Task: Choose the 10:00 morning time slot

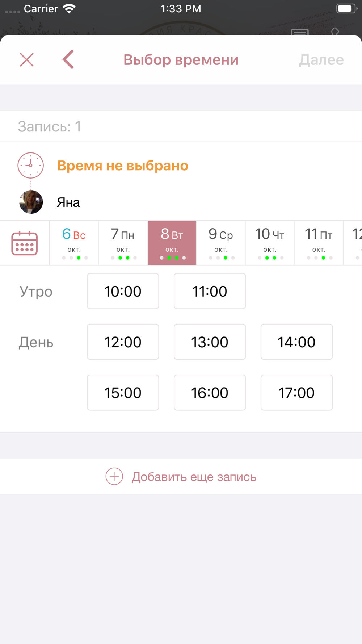Action: click(x=123, y=291)
